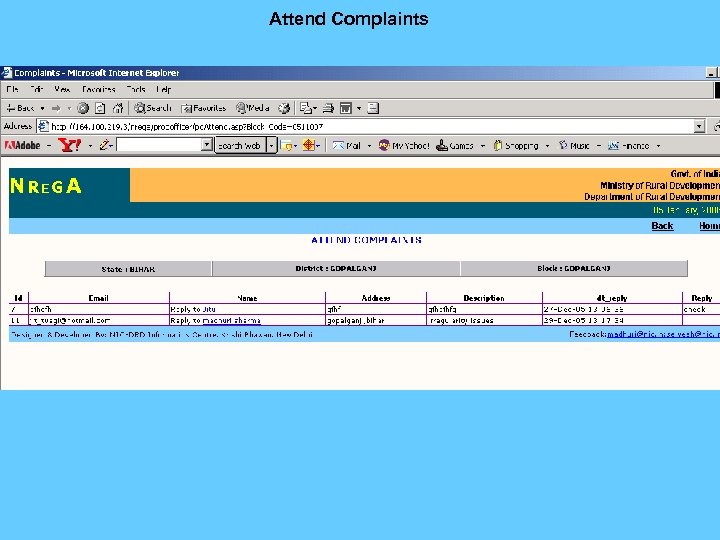Open the Favorites menu

coord(98,89)
